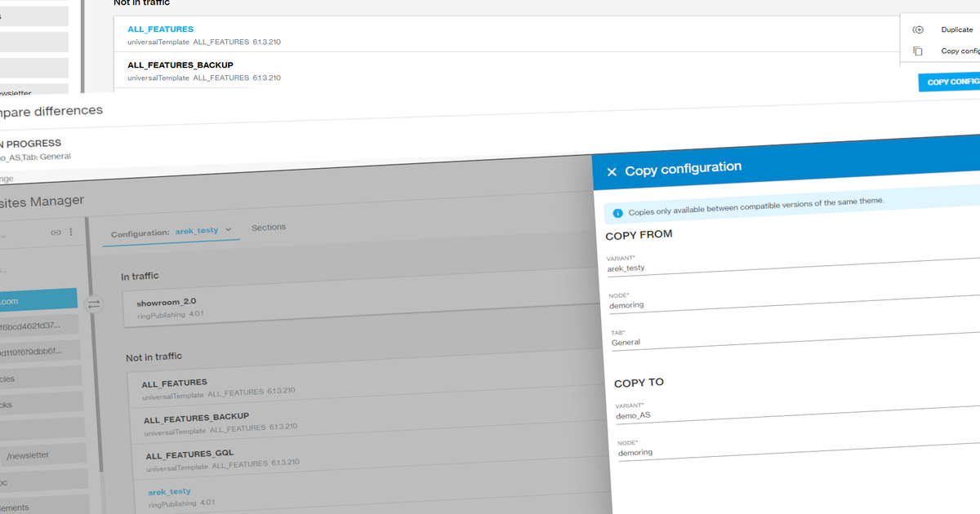This screenshot has width=980, height=514.
Task: Select ALL_FEATURES_BACKUP in the top window
Action: (x=180, y=65)
